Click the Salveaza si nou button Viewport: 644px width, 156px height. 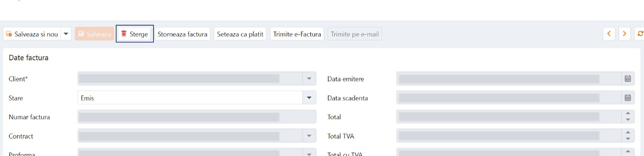pyautogui.click(x=32, y=34)
